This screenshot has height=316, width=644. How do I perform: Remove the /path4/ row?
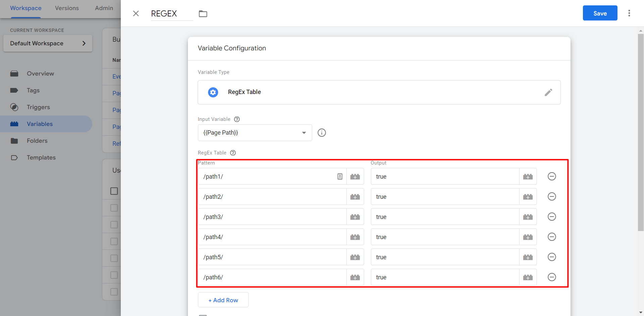click(552, 237)
